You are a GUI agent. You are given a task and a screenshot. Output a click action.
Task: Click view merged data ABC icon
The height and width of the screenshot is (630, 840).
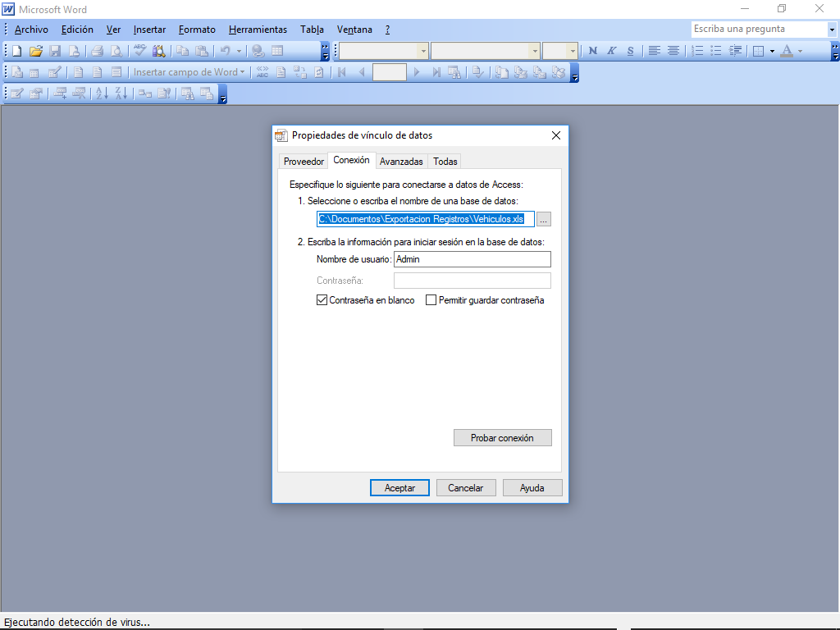[262, 72]
